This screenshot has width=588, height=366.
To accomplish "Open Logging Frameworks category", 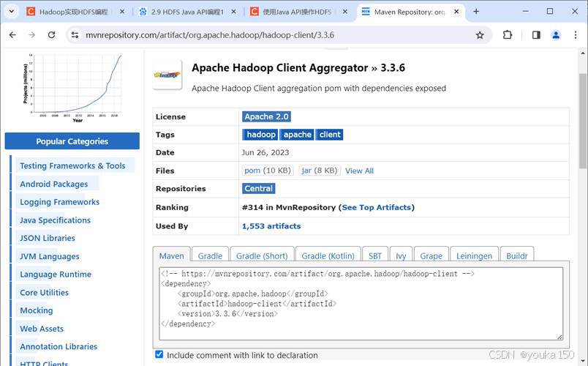I will click(60, 202).
